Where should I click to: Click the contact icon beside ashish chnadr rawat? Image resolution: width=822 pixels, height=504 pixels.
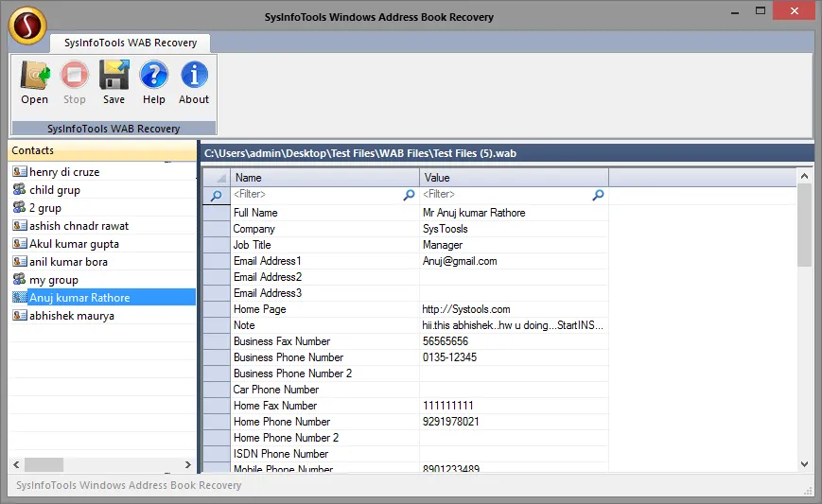click(20, 225)
